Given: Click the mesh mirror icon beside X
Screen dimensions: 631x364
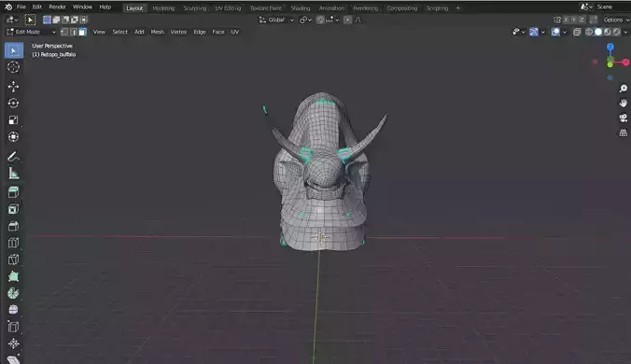Looking at the screenshot, I should (x=557, y=20).
